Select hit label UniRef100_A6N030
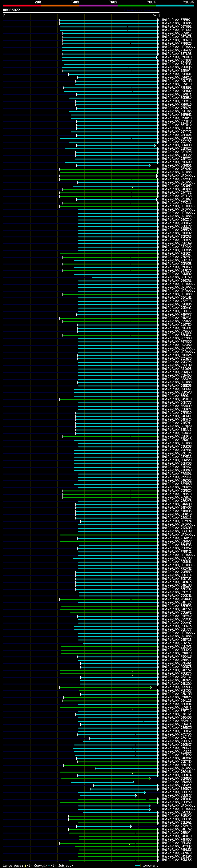 177,145
